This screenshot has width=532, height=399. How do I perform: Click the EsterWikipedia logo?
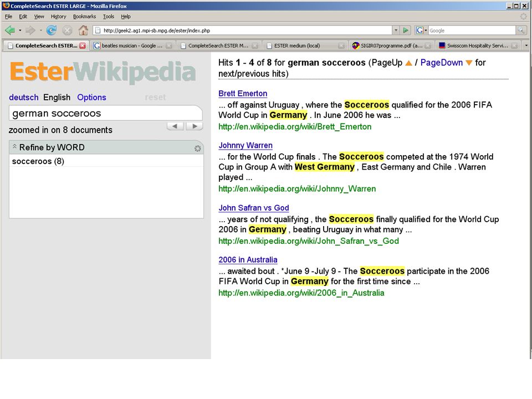pyautogui.click(x=103, y=72)
